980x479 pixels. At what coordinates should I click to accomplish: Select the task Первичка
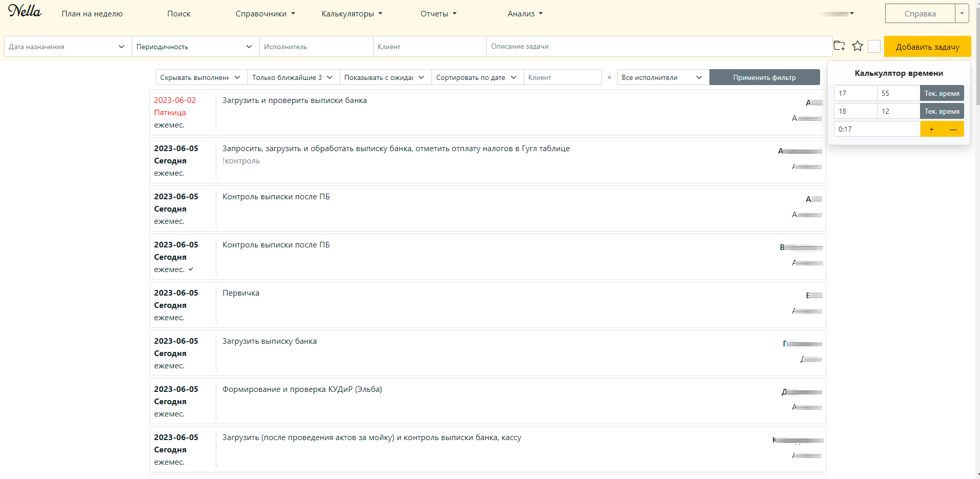click(487, 305)
